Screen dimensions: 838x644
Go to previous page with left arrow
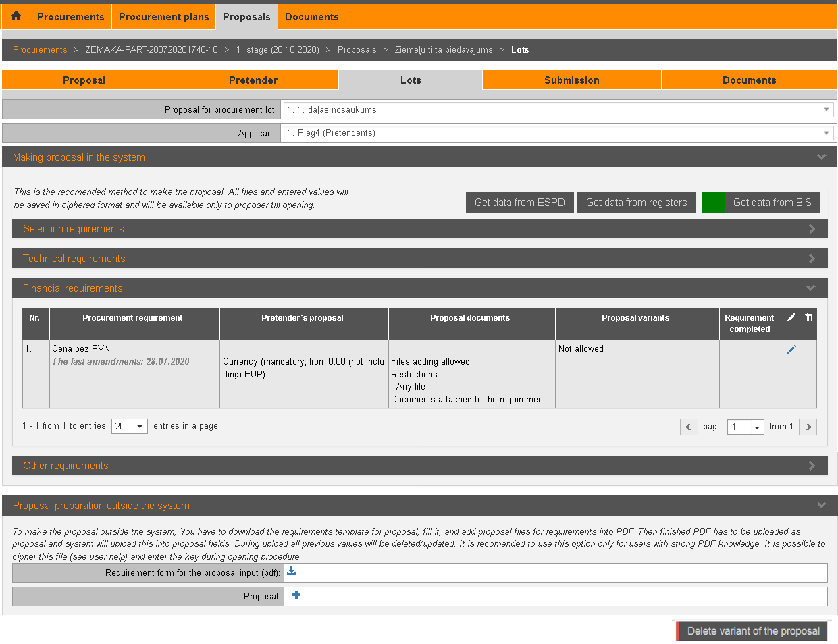(x=689, y=427)
